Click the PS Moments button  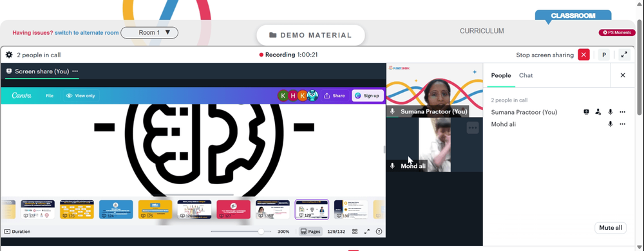point(617,32)
